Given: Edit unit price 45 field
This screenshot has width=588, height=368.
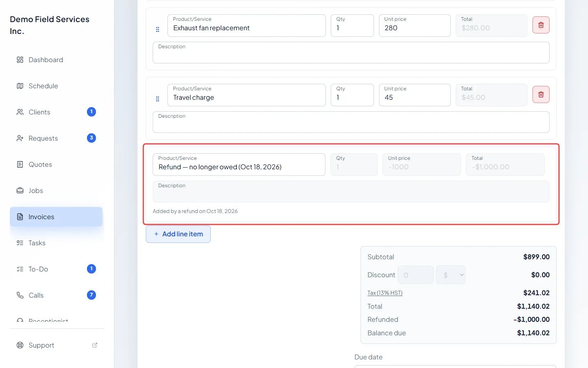Looking at the screenshot, I should [x=415, y=95].
